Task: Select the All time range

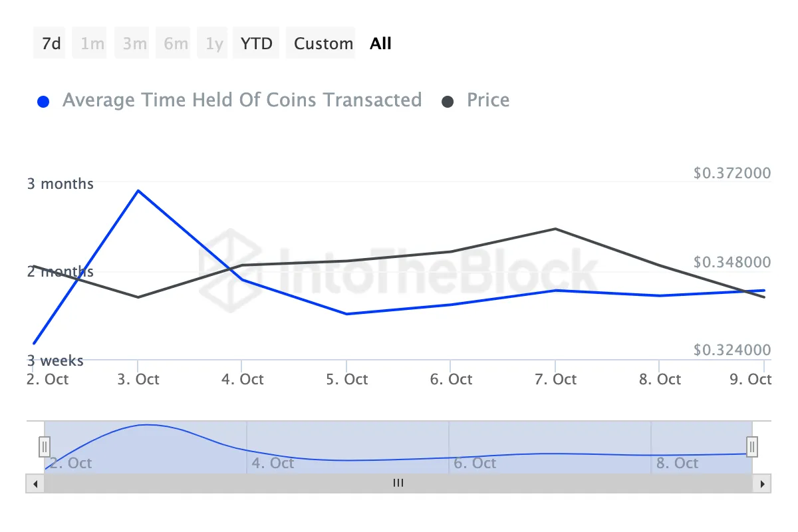Action: point(380,43)
